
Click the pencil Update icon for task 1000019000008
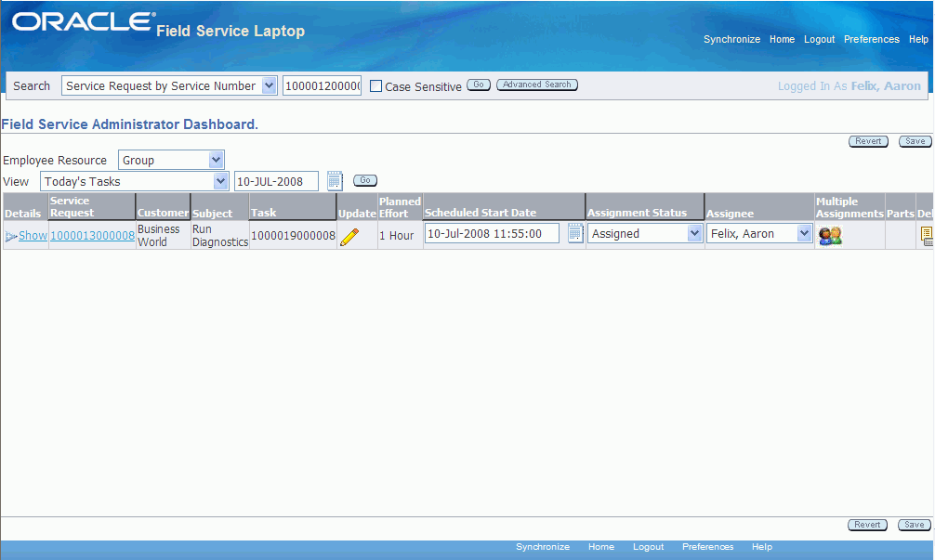coord(349,237)
